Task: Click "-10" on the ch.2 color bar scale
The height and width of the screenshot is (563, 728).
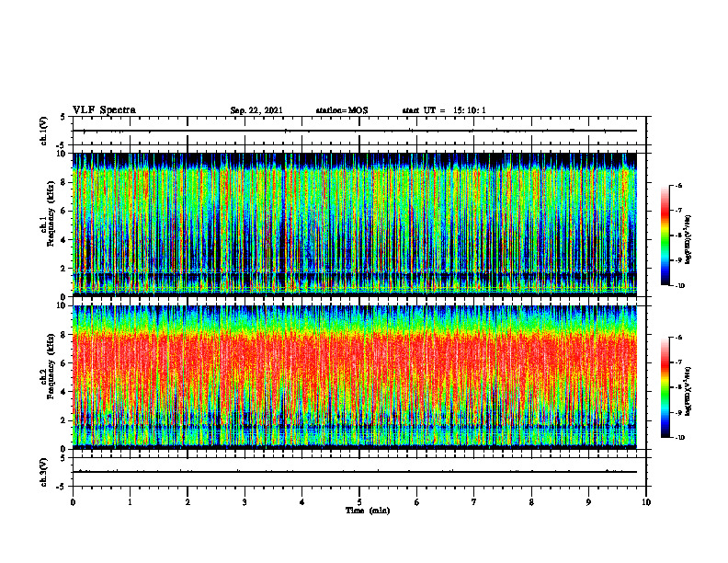Action: click(679, 438)
